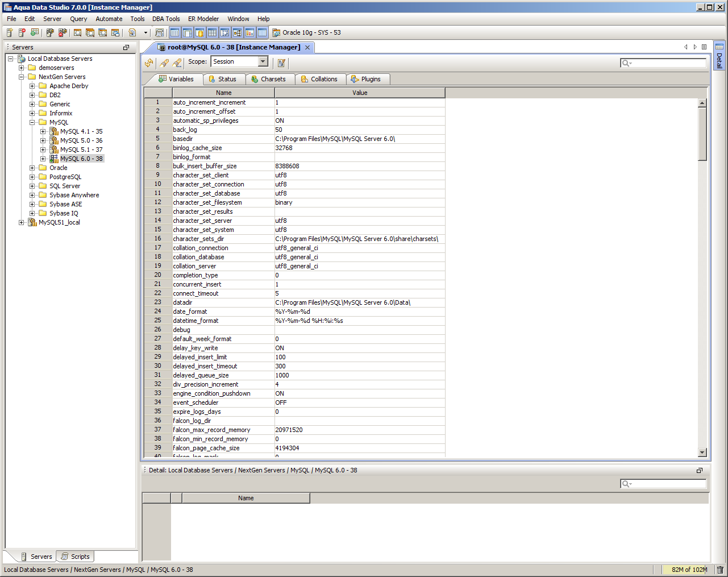The image size is (728, 577).
Task: Click the search field in Instance Manager toolbar
Action: tap(663, 63)
